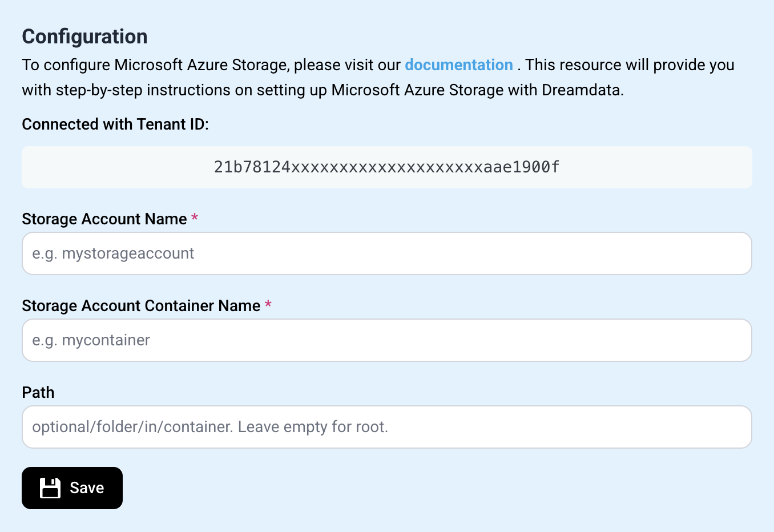Click the "Storage Account Name" label text

[104, 219]
